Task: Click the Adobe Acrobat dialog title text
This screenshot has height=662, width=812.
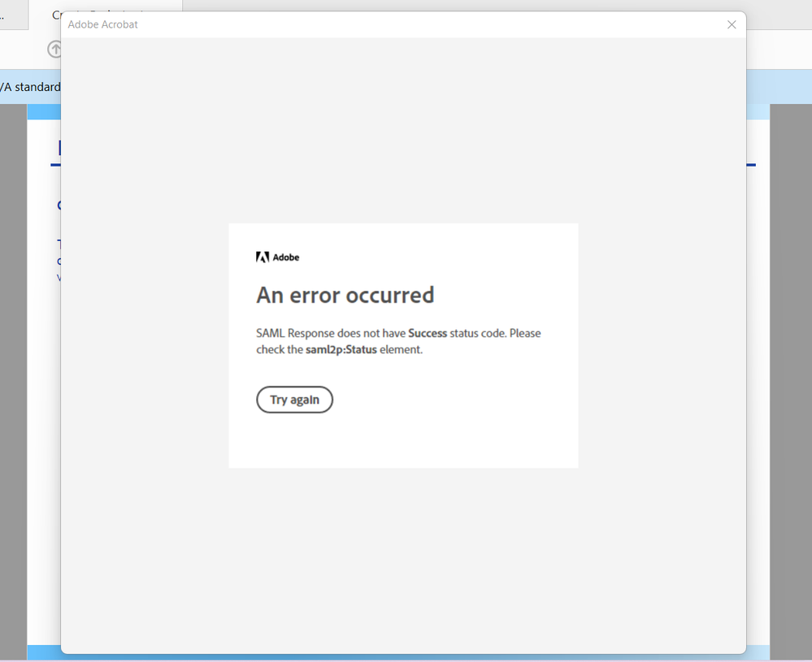Action: pos(102,24)
